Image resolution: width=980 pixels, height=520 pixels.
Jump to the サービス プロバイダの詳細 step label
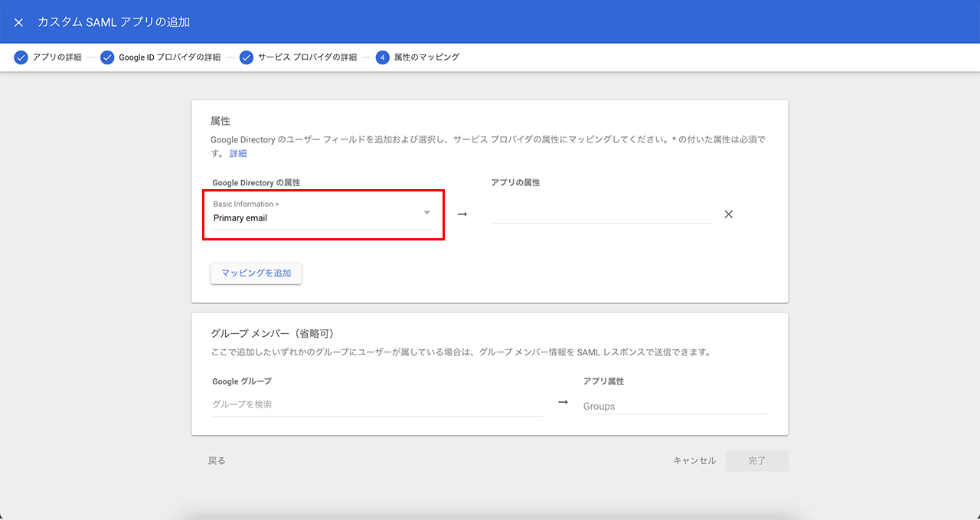click(307, 57)
